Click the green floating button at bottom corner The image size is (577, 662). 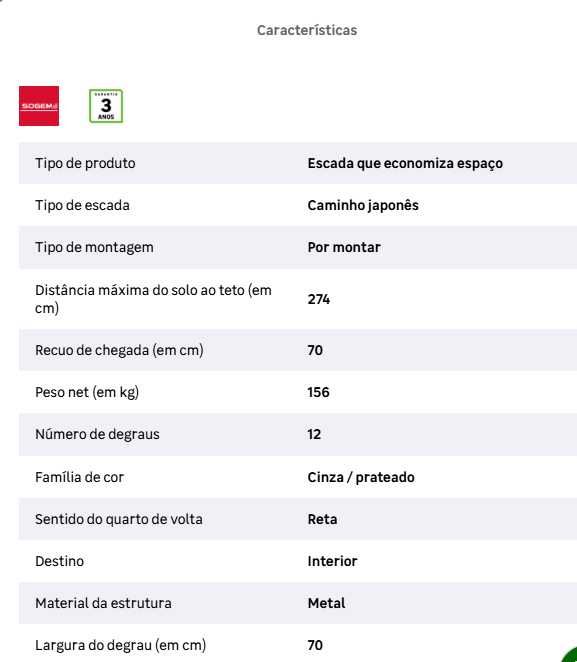coord(569,654)
